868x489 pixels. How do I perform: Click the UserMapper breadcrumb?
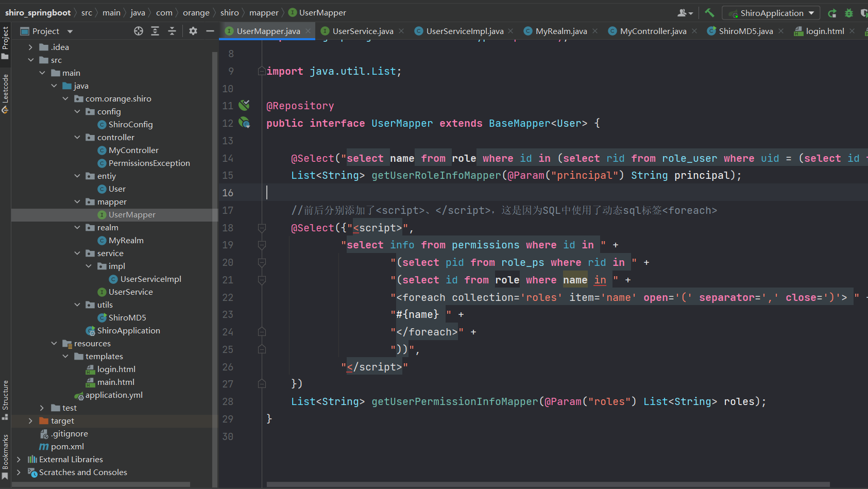click(317, 12)
